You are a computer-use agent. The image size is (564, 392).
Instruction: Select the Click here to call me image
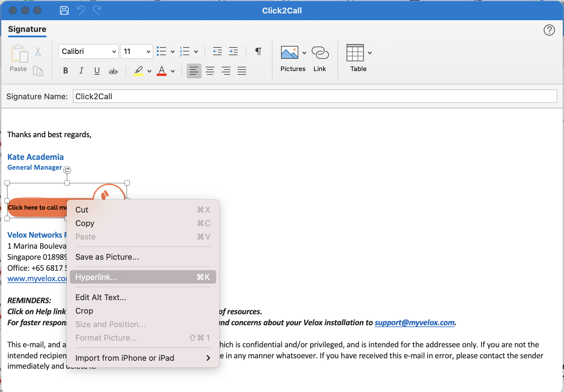tap(37, 207)
